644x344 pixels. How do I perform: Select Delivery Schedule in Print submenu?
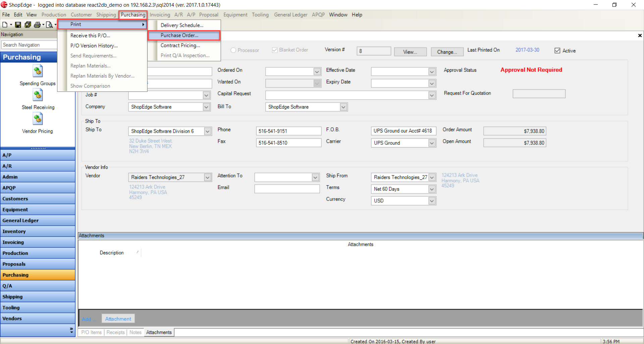(184, 25)
